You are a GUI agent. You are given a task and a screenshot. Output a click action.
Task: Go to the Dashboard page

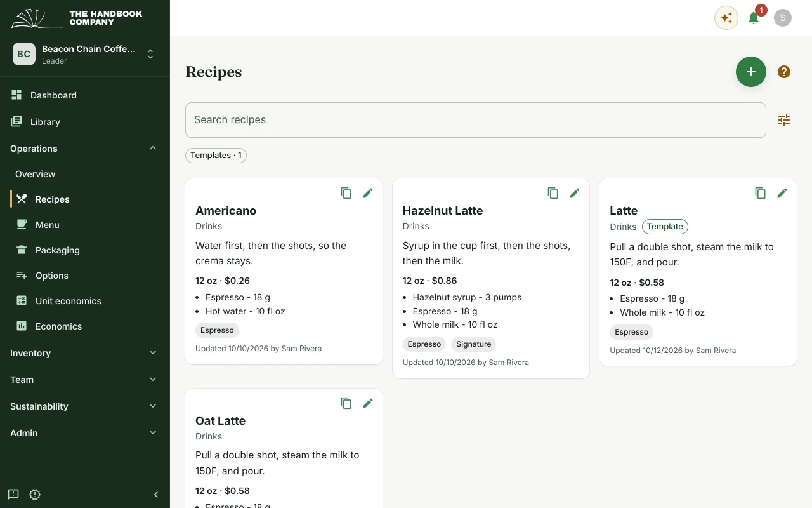click(85, 95)
